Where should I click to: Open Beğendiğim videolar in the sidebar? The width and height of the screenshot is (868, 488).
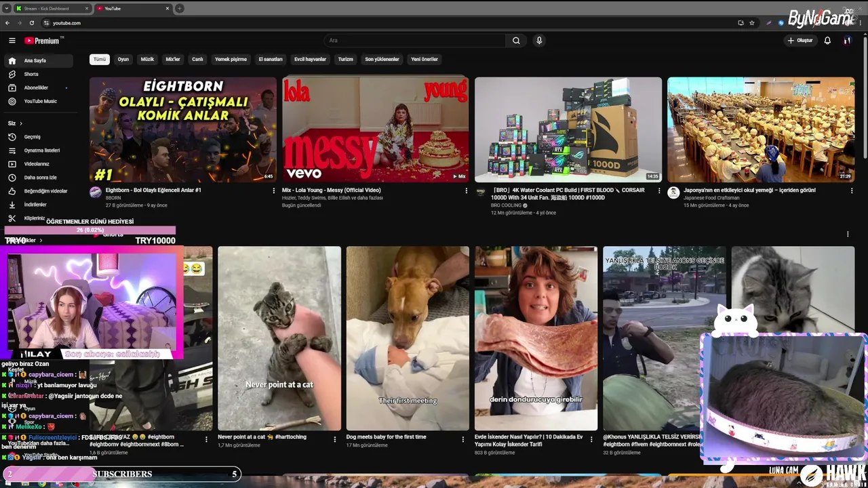point(37,191)
